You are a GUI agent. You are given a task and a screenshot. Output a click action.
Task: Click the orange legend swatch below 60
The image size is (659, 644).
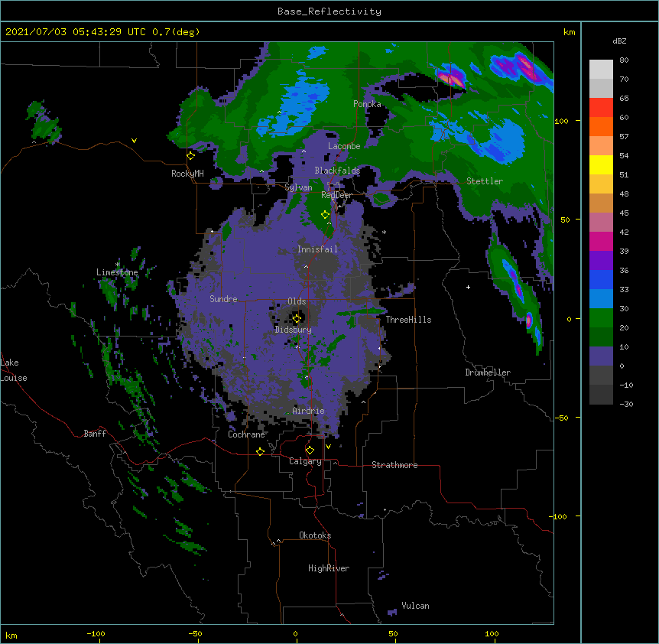coord(601,126)
